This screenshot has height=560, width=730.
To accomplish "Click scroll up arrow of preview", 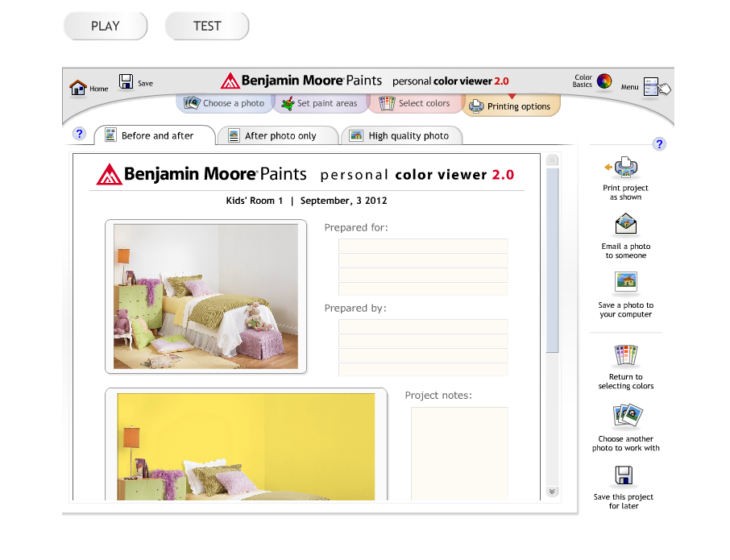I will click(x=552, y=160).
